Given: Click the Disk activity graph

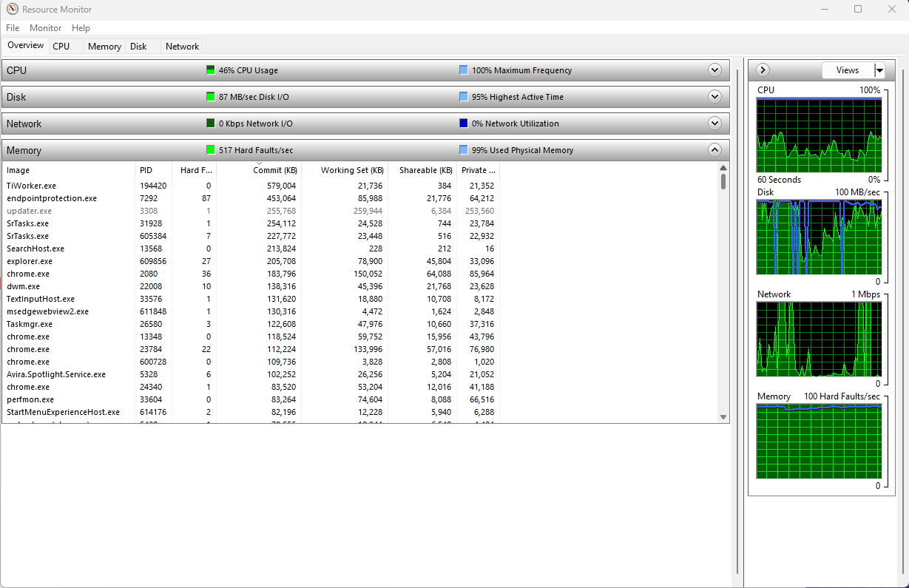Looking at the screenshot, I should (x=819, y=237).
